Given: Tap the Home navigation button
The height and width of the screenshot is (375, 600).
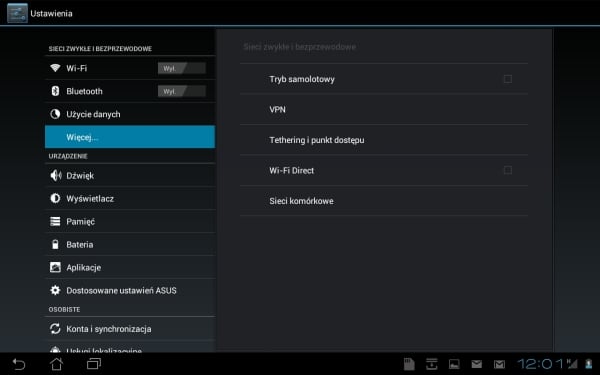Looking at the screenshot, I should point(56,364).
